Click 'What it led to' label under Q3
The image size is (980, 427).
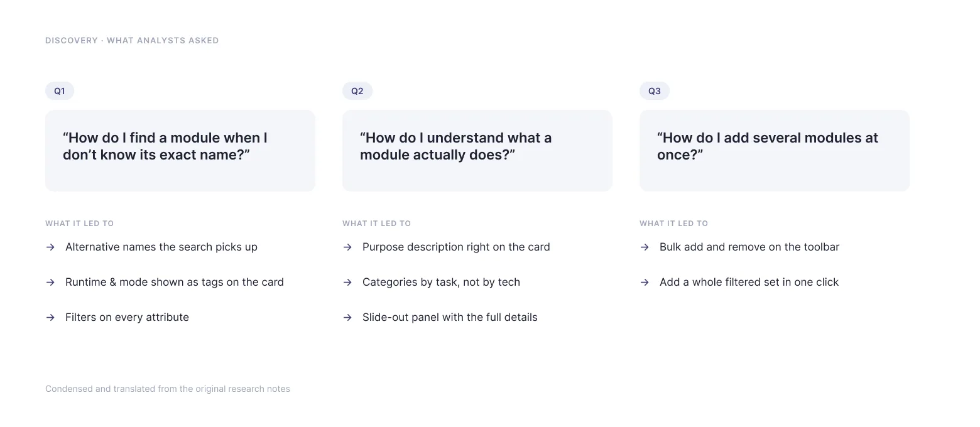[673, 224]
